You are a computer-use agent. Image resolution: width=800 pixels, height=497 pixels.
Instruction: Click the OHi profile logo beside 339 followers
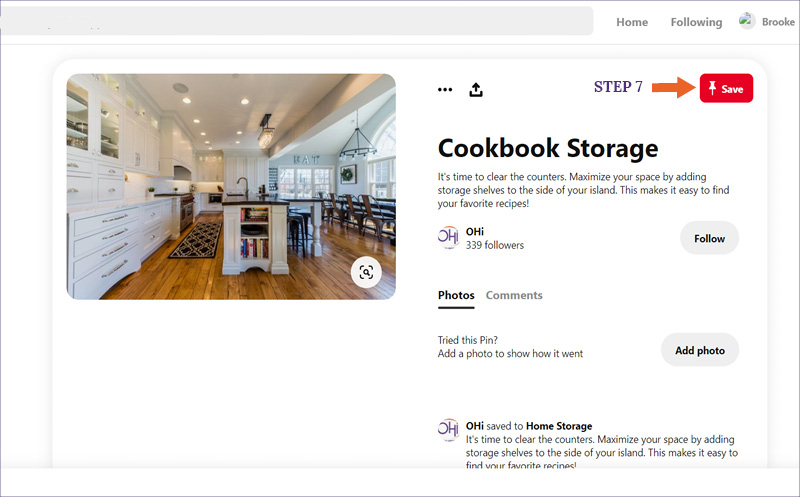[448, 238]
